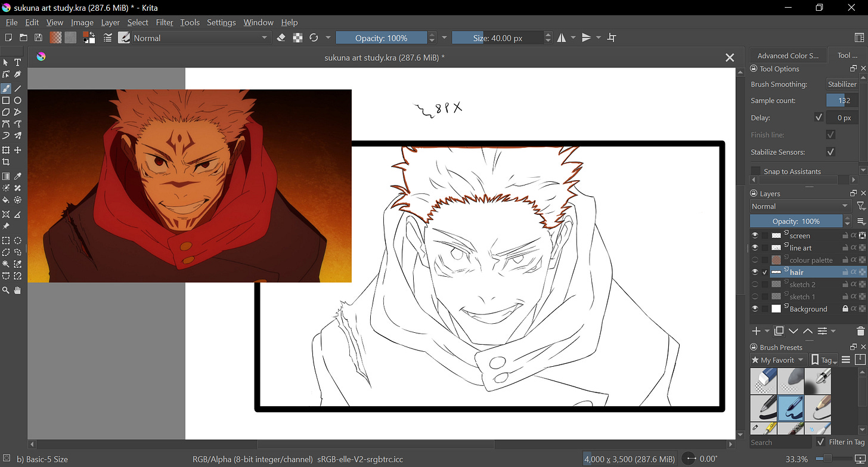Click the image dimensions 4,000 x 3,500 button
This screenshot has width=868, height=467.
[630, 459]
